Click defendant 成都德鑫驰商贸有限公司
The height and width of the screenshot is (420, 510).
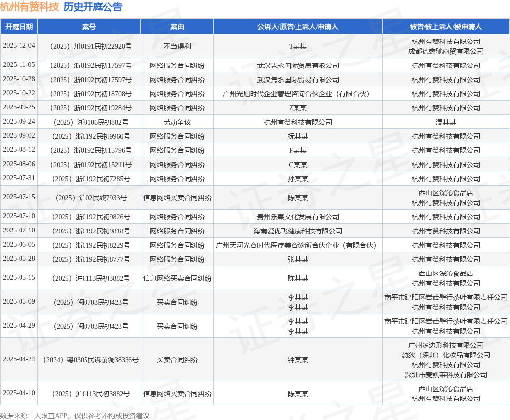446,51
